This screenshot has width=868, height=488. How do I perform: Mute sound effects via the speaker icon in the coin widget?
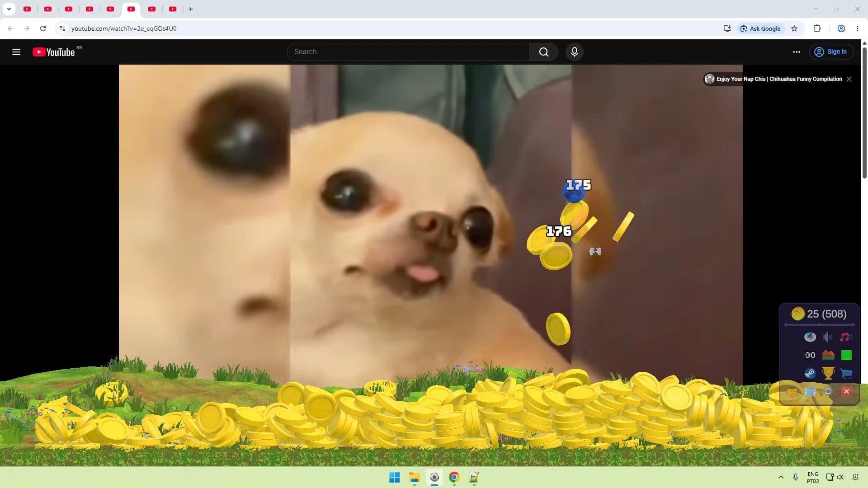click(828, 337)
